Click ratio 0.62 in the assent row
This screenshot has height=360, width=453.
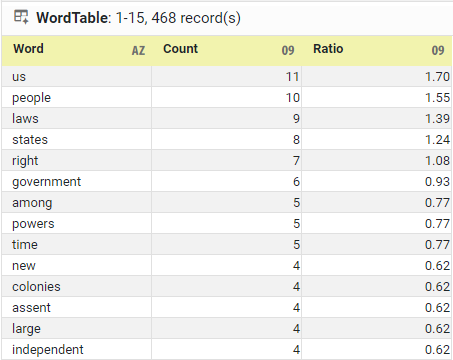coord(437,307)
